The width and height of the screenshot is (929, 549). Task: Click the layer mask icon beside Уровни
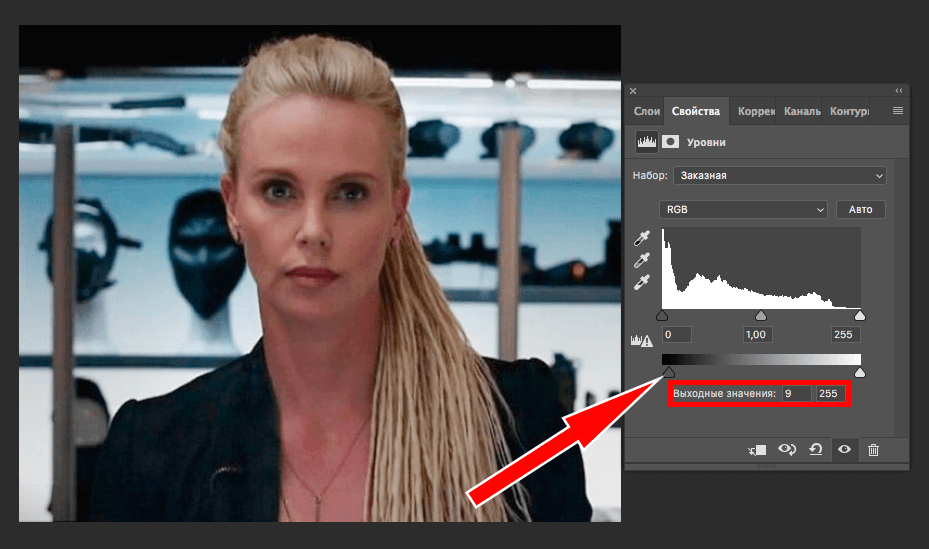[x=670, y=143]
